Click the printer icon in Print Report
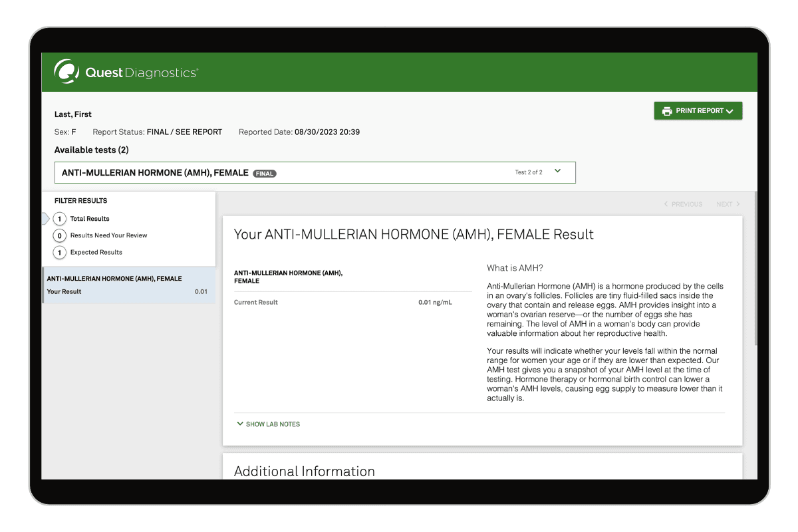The width and height of the screenshot is (798, 532). (x=666, y=111)
